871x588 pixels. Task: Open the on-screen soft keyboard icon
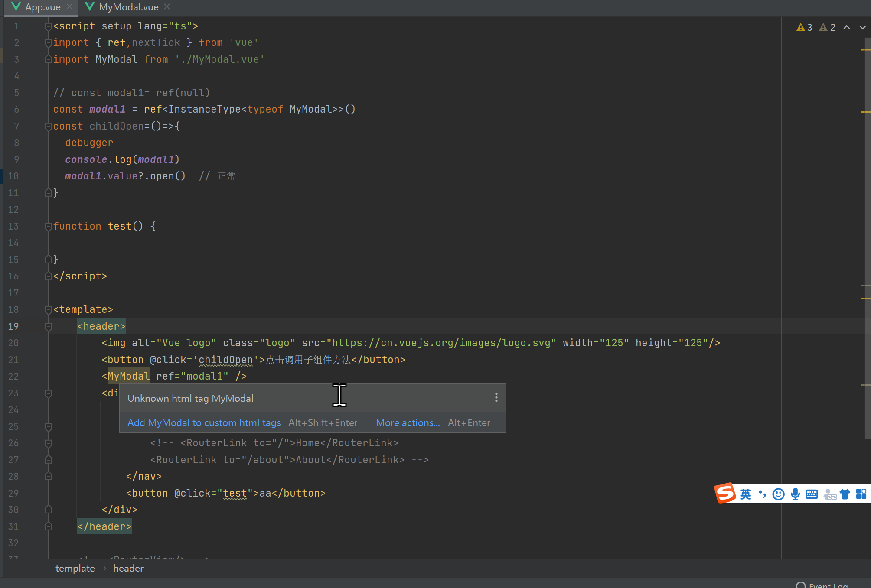pyautogui.click(x=811, y=494)
